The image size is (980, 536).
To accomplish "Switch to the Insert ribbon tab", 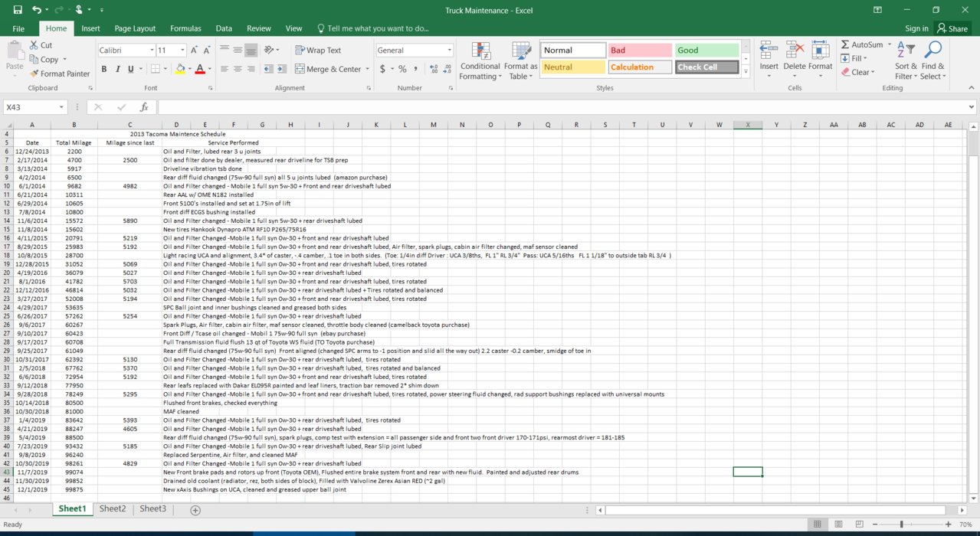I will pyautogui.click(x=90, y=28).
